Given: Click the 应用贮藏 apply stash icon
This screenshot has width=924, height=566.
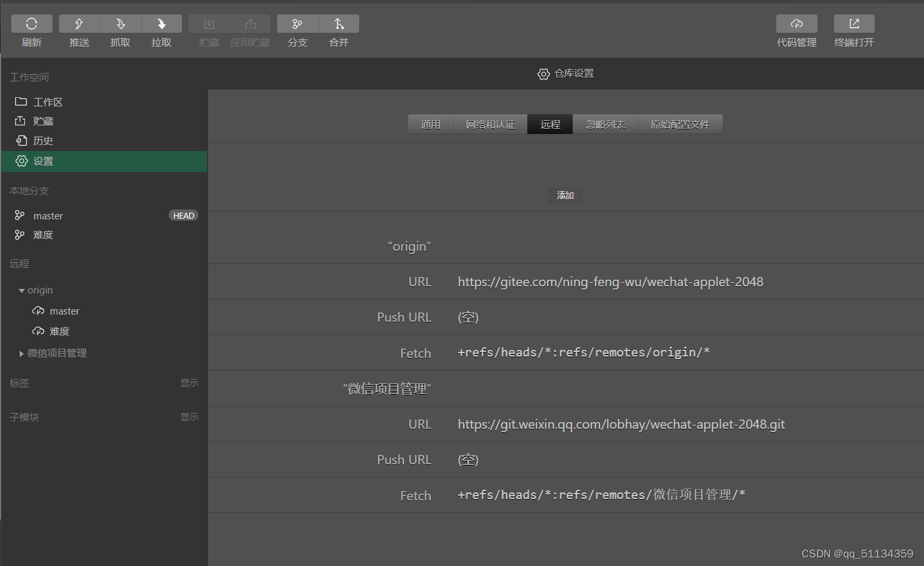Looking at the screenshot, I should [x=250, y=24].
